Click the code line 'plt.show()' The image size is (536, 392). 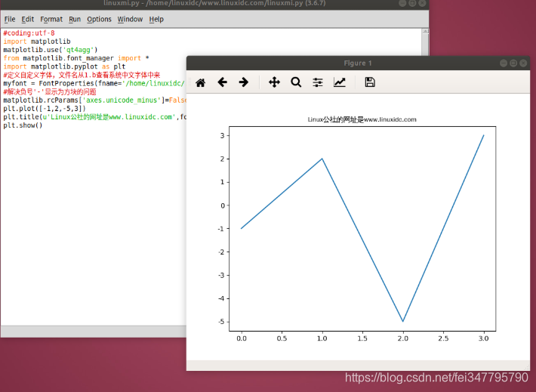23,125
